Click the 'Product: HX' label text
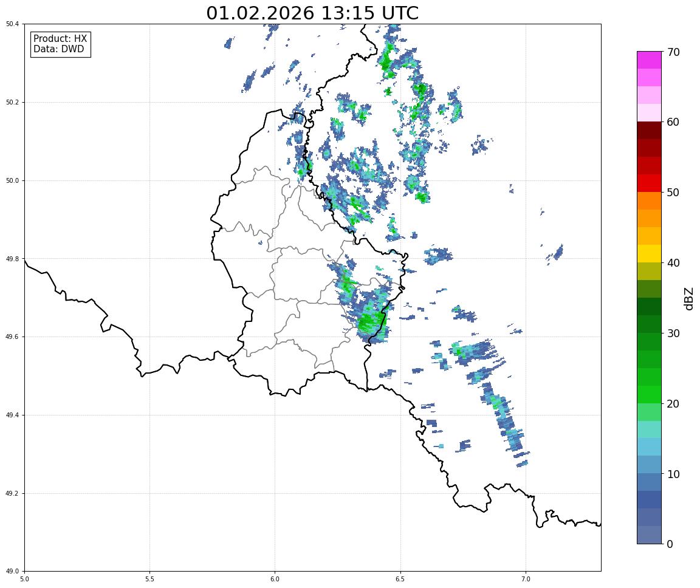This screenshot has height=588, width=700. (60, 39)
